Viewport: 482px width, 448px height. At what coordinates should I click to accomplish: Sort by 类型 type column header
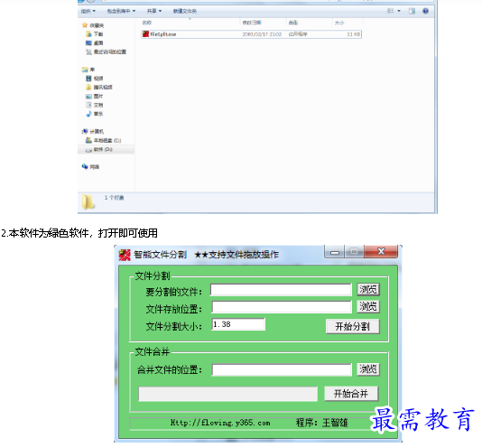pyautogui.click(x=293, y=23)
